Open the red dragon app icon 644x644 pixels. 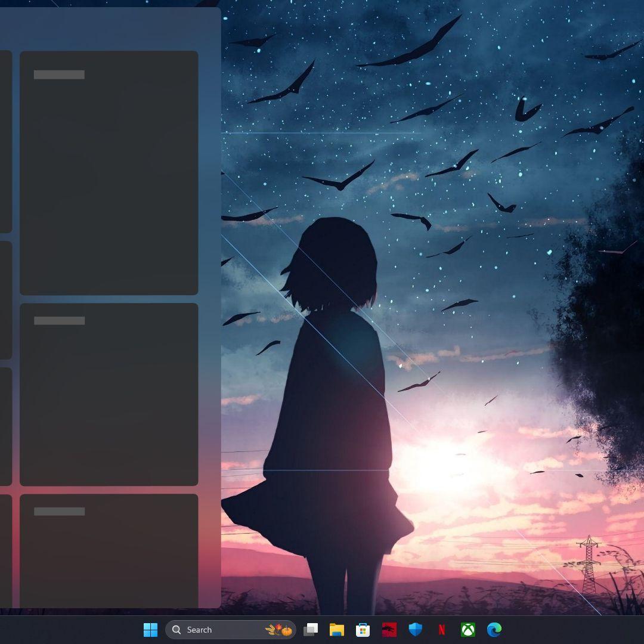[x=389, y=630]
